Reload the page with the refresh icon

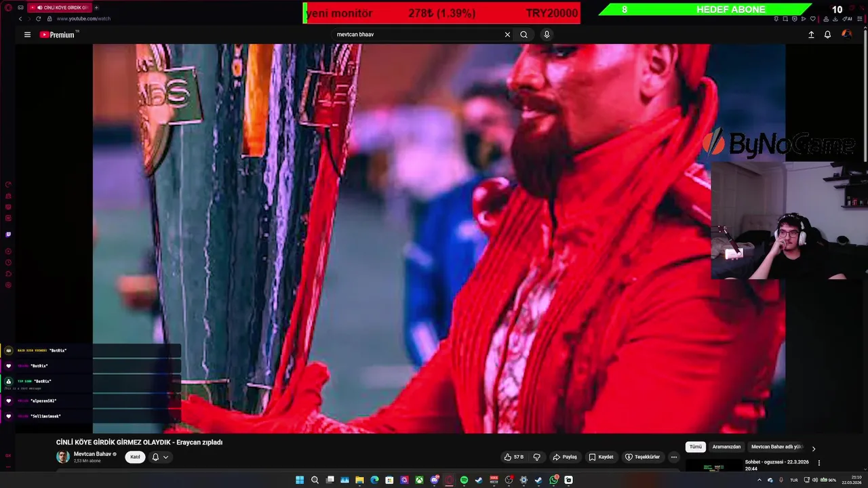[38, 19]
